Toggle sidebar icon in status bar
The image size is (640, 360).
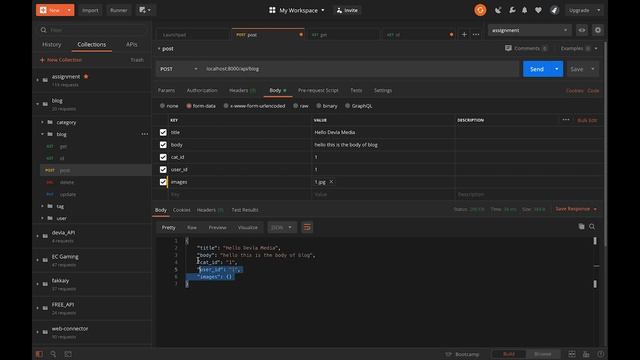pyautogui.click(x=39, y=354)
